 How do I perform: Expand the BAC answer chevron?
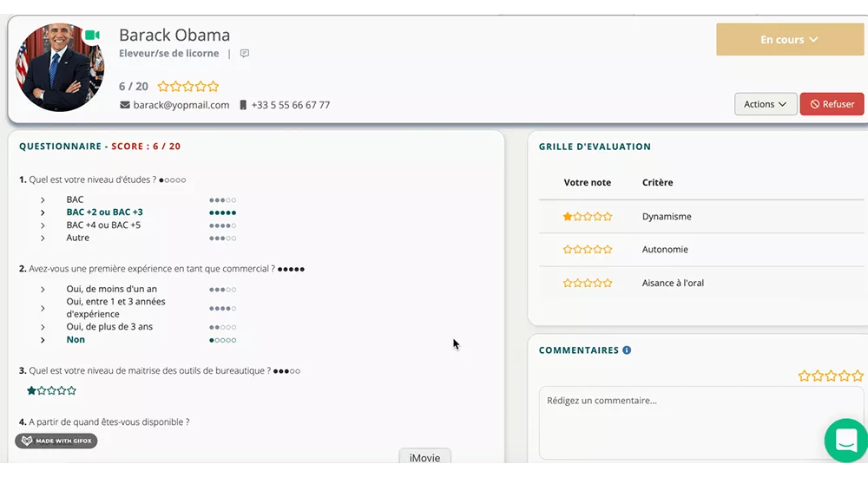click(43, 200)
